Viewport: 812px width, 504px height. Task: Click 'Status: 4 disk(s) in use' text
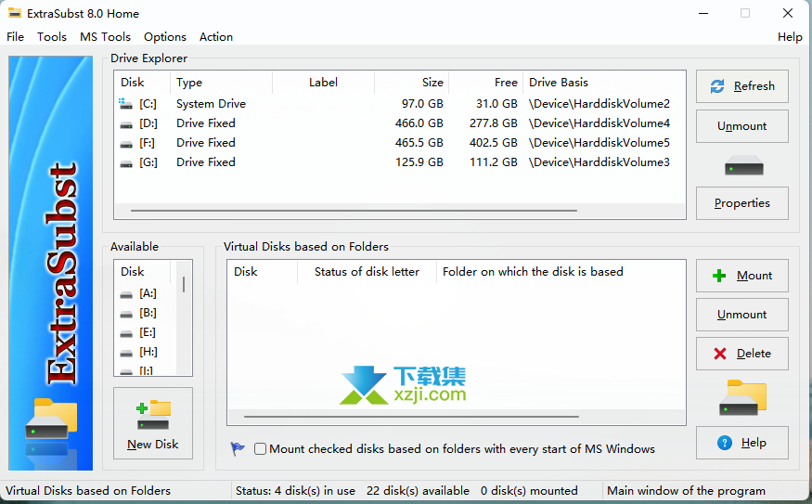tap(295, 490)
